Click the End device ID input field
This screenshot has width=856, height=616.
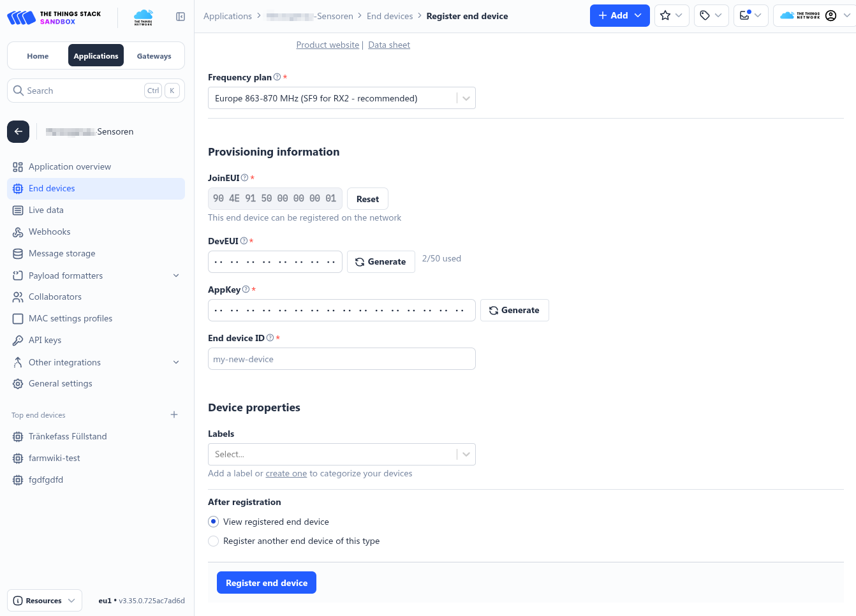click(x=341, y=359)
